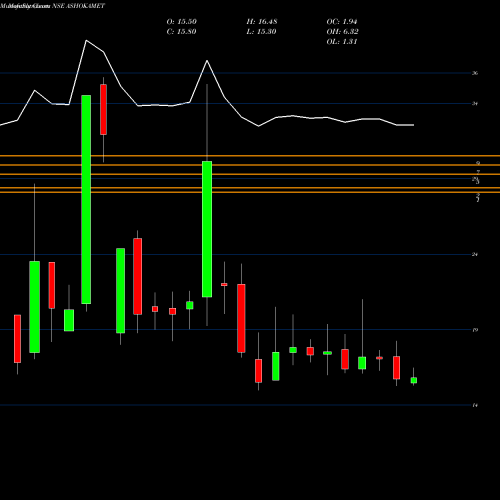The width and height of the screenshot is (500, 500).
Task: Click the 'NSE ASHOKAMET' chart title
Action: click(78, 6)
